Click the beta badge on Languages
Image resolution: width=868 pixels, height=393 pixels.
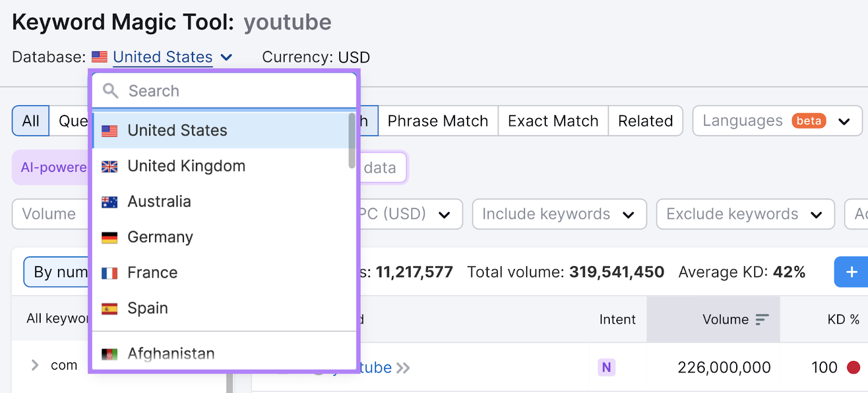click(809, 121)
